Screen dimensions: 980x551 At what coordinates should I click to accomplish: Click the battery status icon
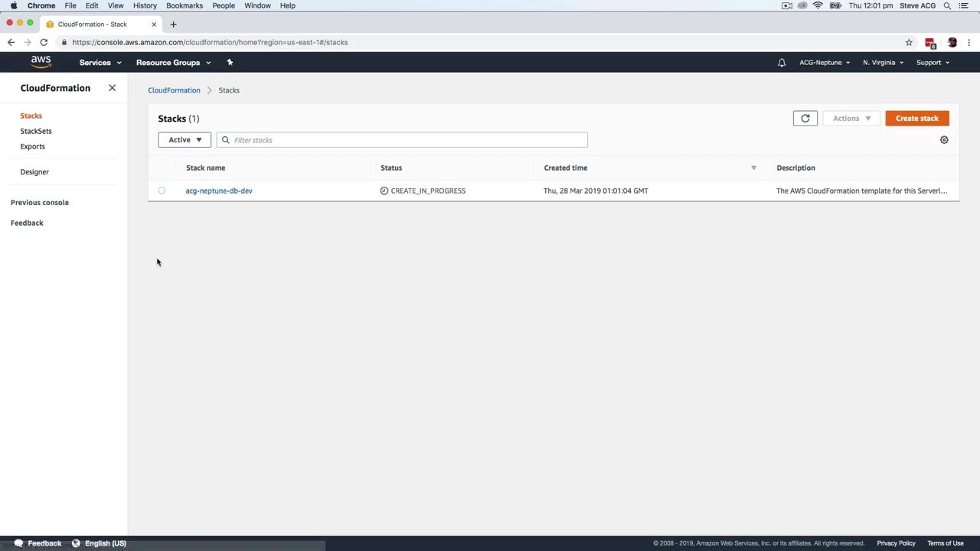point(835,5)
